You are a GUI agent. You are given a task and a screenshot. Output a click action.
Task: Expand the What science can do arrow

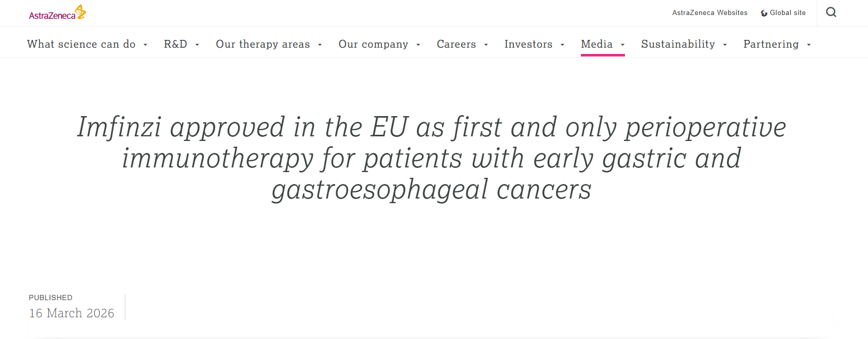(x=146, y=45)
